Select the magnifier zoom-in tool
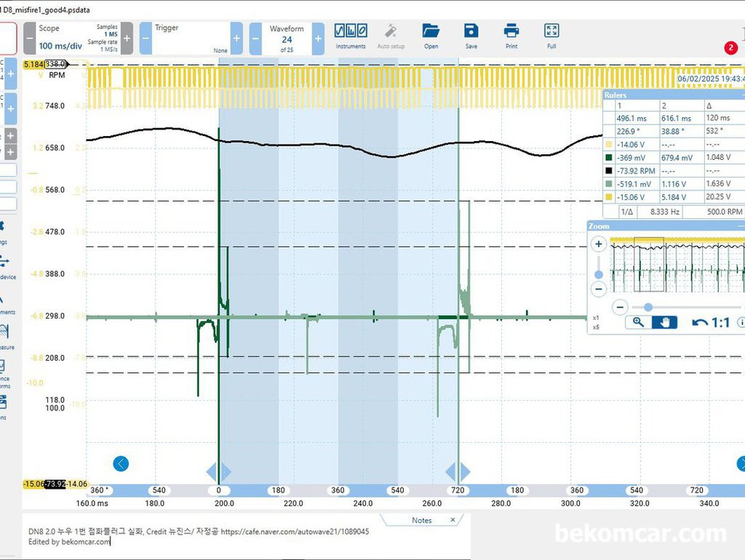 [x=638, y=322]
